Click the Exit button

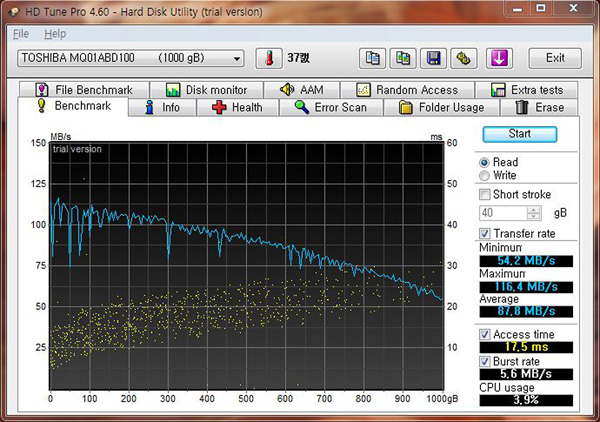(555, 58)
